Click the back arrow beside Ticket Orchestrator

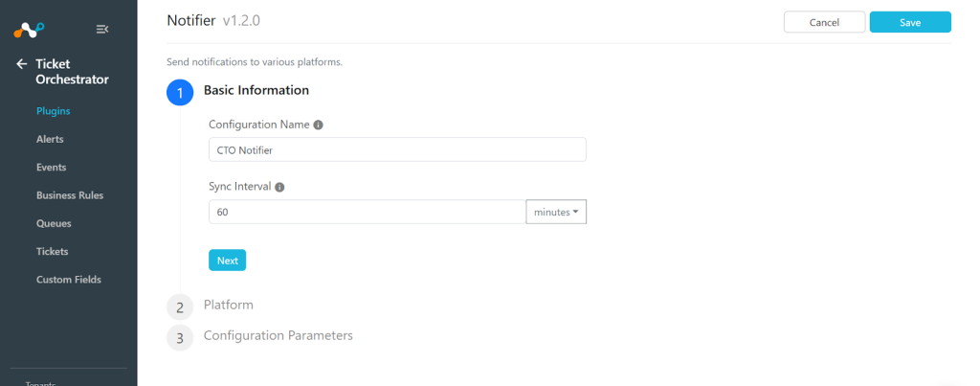22,64
